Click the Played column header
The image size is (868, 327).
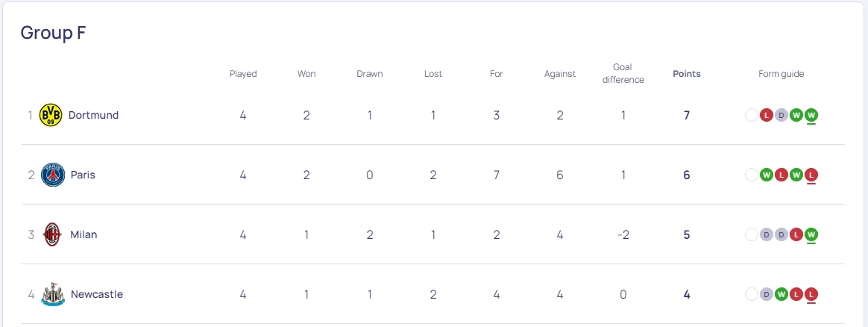[243, 74]
